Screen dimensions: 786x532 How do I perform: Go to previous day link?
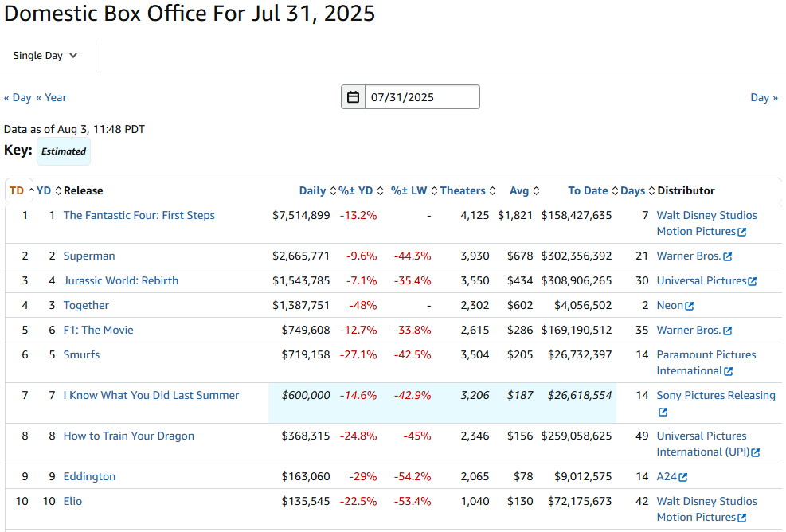click(18, 97)
